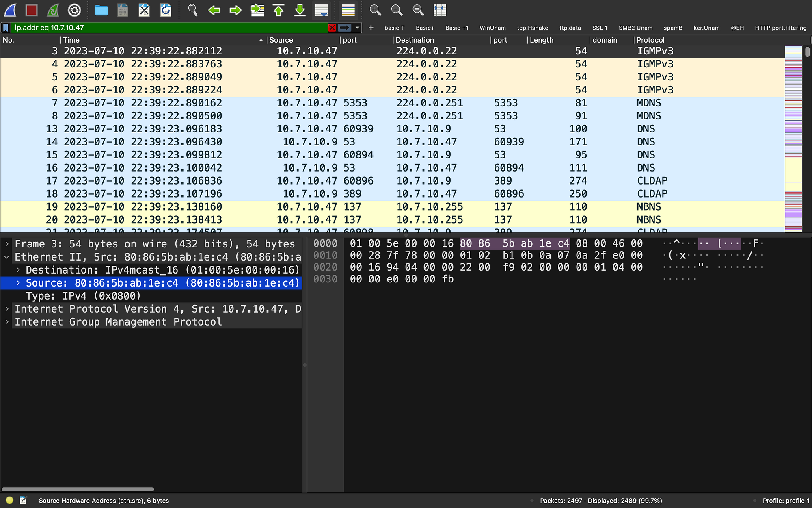Apply the '@EH' filter button
812x508 pixels.
click(x=737, y=28)
